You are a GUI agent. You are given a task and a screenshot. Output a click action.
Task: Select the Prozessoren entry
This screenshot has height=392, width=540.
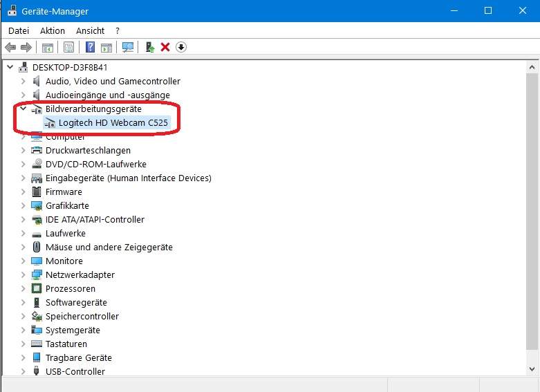click(x=71, y=288)
